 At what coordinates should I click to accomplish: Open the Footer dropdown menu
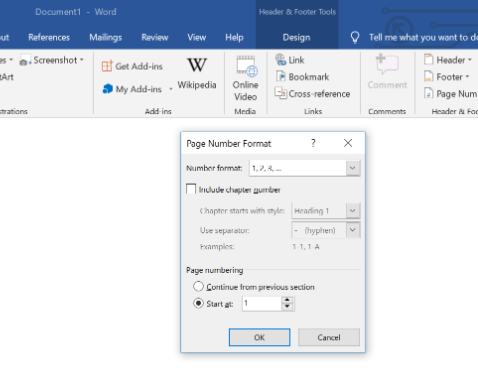(447, 77)
